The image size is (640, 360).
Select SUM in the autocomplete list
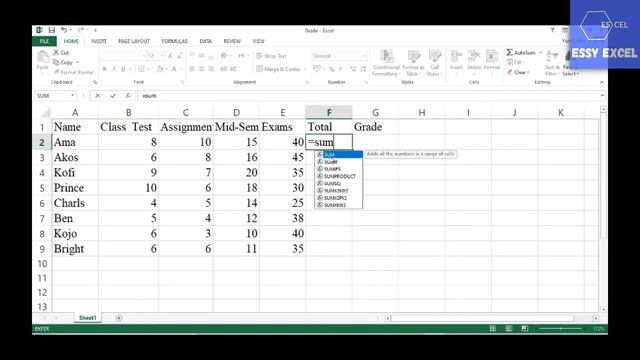[339, 155]
